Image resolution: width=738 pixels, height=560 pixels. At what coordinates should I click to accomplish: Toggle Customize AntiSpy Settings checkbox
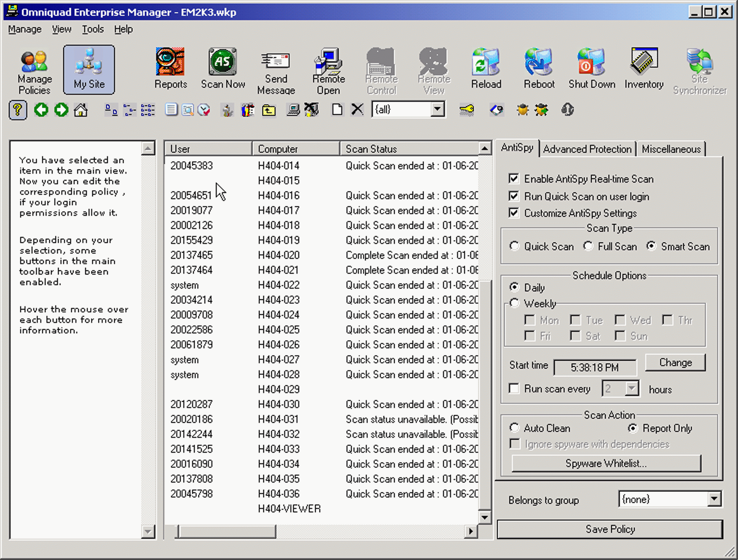[x=514, y=213]
